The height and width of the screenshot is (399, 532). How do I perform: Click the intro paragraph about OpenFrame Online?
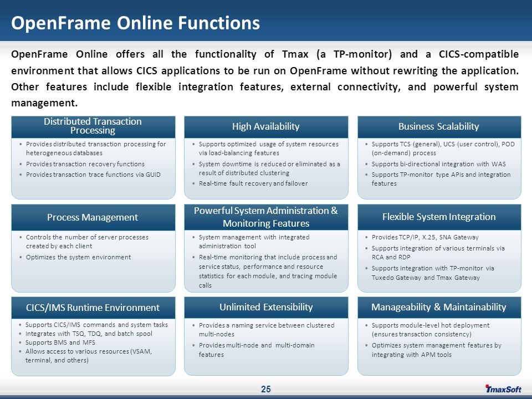[x=265, y=78]
